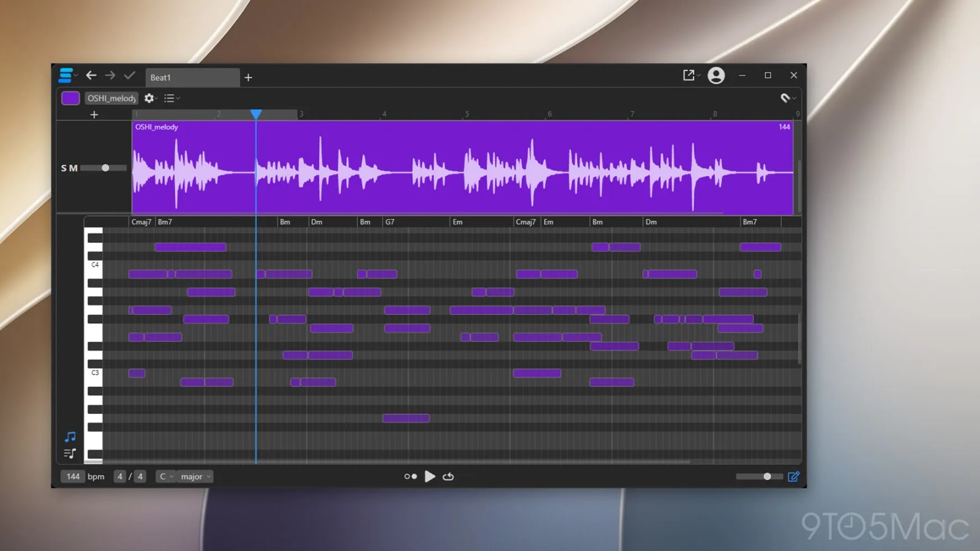Open the user account profile icon
Image resolution: width=980 pixels, height=551 pixels.
pyautogui.click(x=716, y=75)
